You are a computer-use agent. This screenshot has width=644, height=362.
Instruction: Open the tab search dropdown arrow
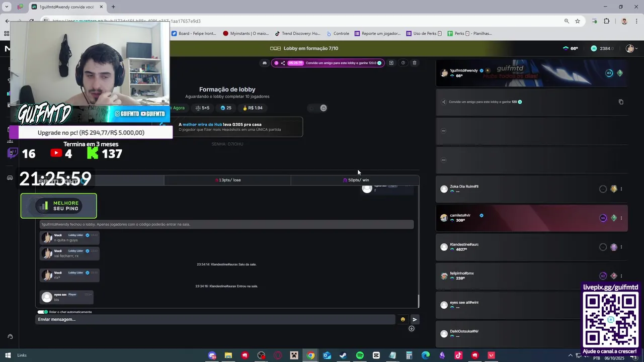pos(7,7)
